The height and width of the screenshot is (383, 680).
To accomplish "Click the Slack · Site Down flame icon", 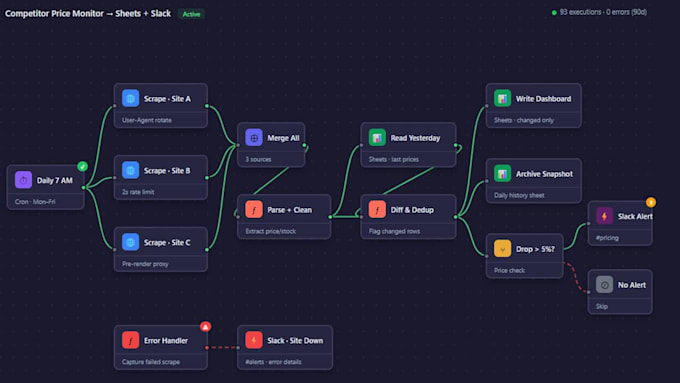I will pos(254,340).
